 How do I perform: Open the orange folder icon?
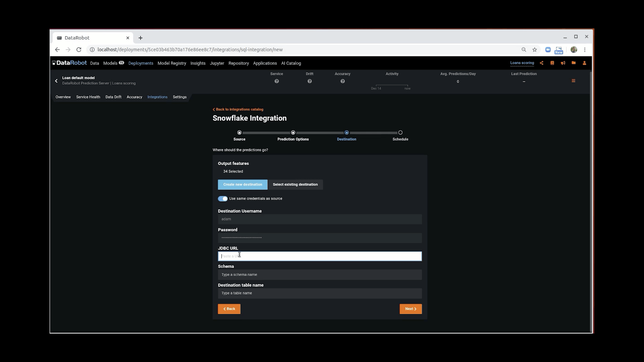574,63
